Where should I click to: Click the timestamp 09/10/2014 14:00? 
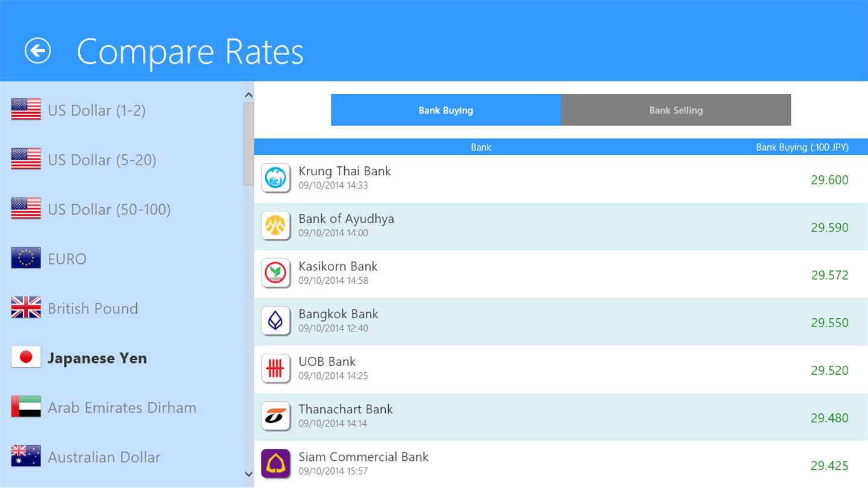pyautogui.click(x=333, y=233)
